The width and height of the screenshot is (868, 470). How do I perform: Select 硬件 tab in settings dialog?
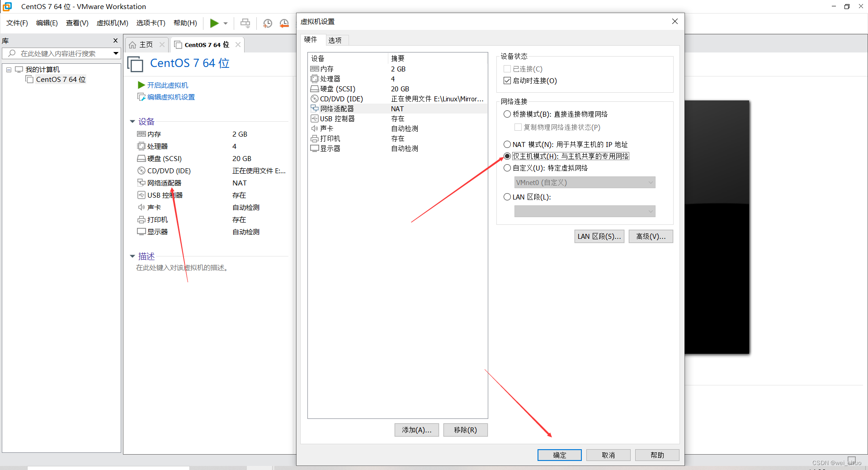(x=311, y=40)
